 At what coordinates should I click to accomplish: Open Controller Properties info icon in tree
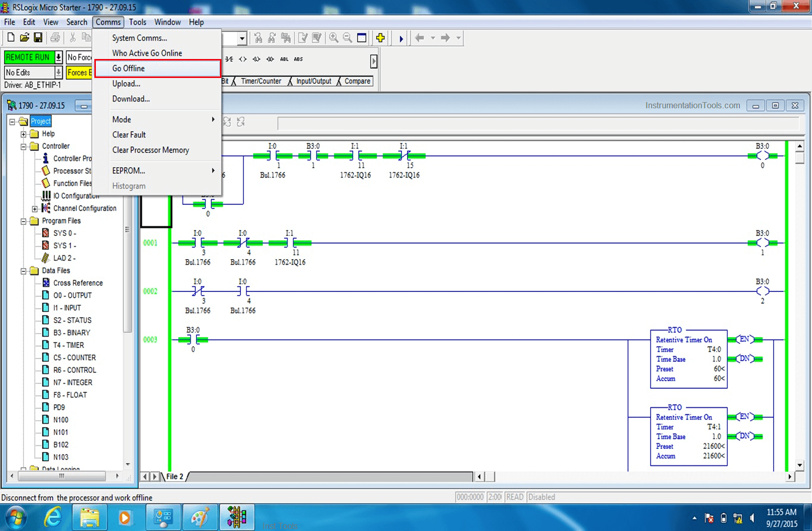[x=46, y=159]
